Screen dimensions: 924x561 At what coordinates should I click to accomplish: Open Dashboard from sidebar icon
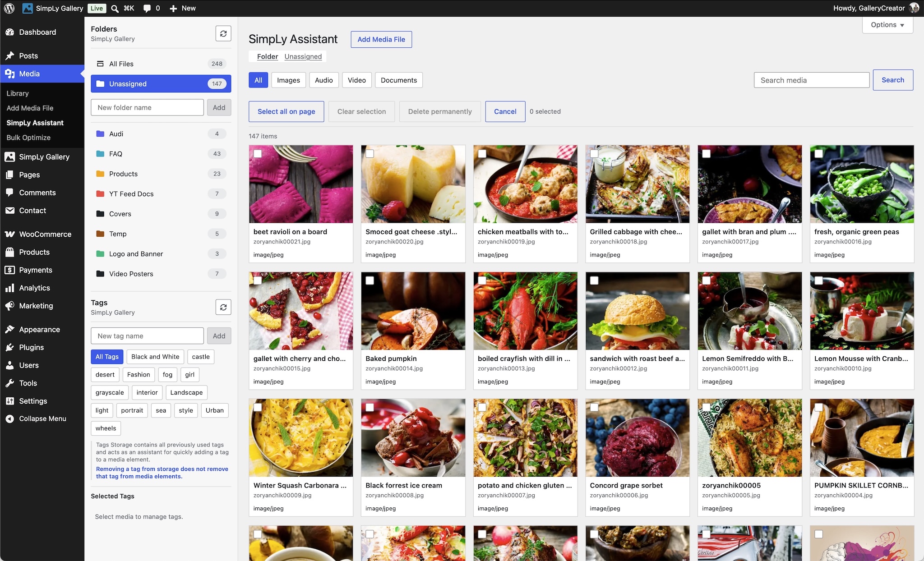point(10,32)
